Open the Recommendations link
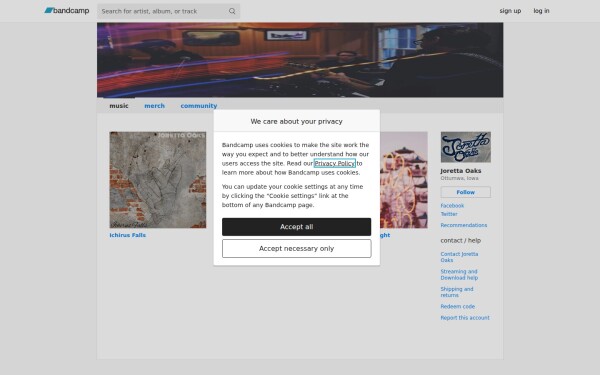Screen dimensions: 600x375 point(463,225)
